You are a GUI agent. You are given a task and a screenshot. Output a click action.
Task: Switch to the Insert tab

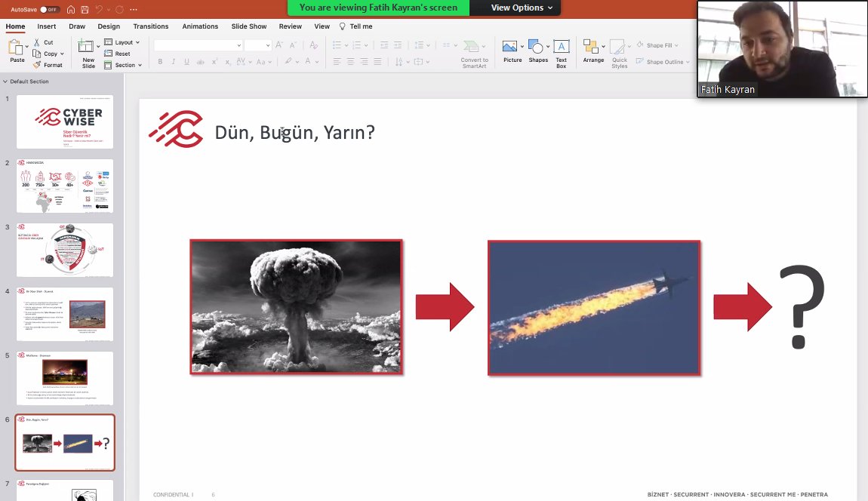pyautogui.click(x=47, y=26)
